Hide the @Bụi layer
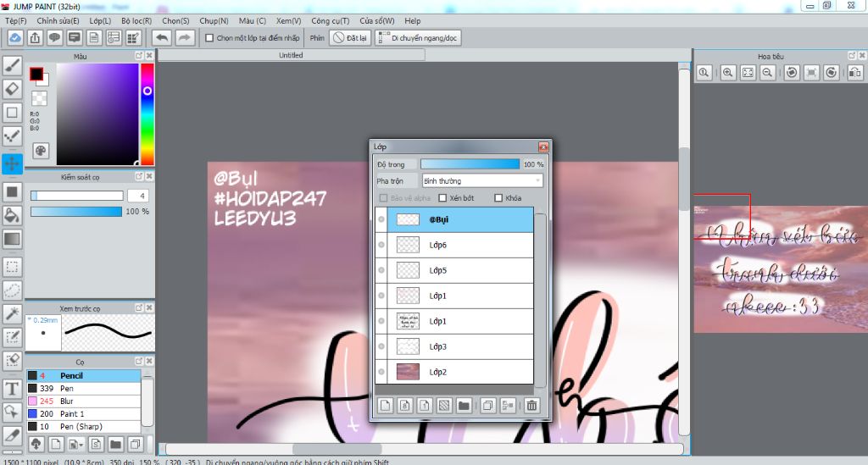Screen dimensions: 868x465 381,219
